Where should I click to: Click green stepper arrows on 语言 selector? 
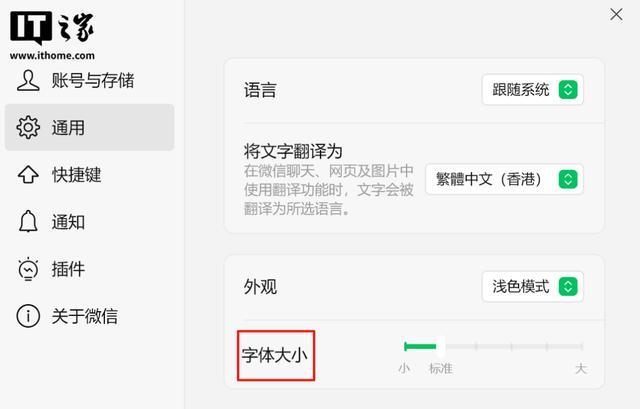click(x=568, y=90)
